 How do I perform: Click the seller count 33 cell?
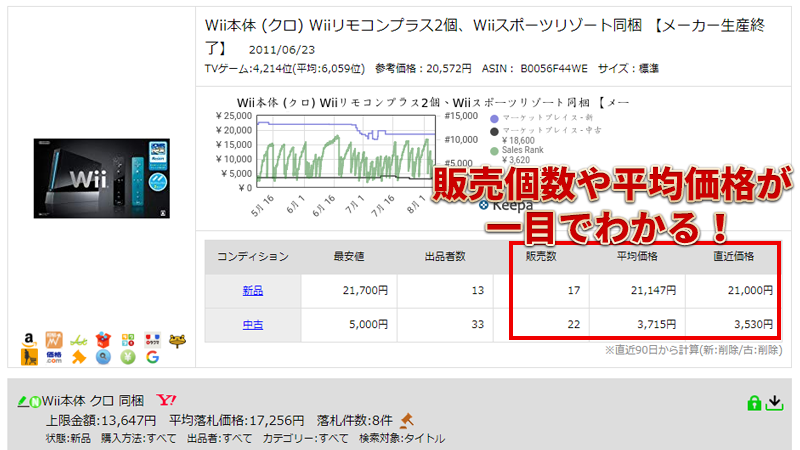click(445, 324)
